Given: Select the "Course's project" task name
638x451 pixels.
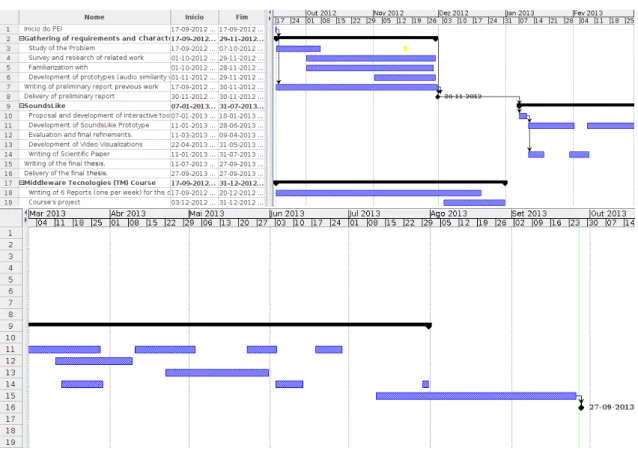Looking at the screenshot, I should (54, 202).
